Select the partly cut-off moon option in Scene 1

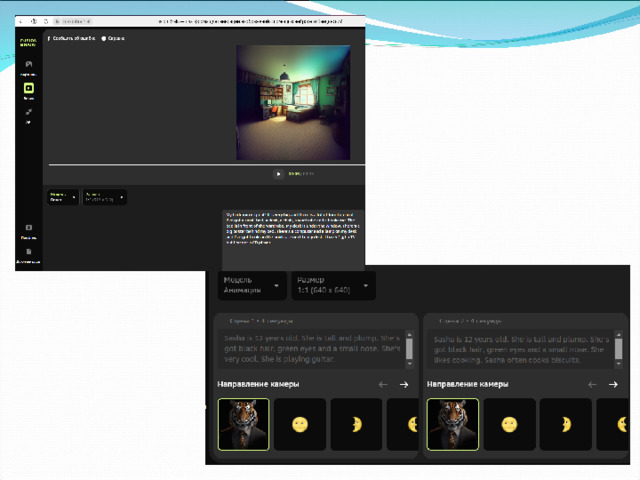click(403, 424)
